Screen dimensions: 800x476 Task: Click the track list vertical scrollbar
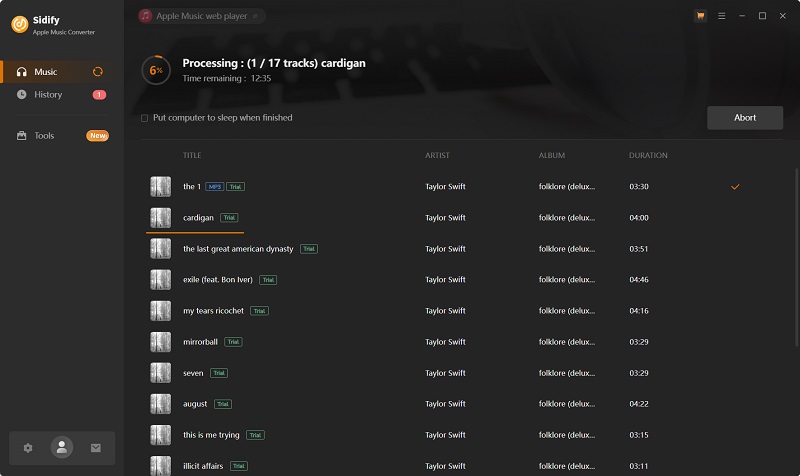tap(797, 258)
